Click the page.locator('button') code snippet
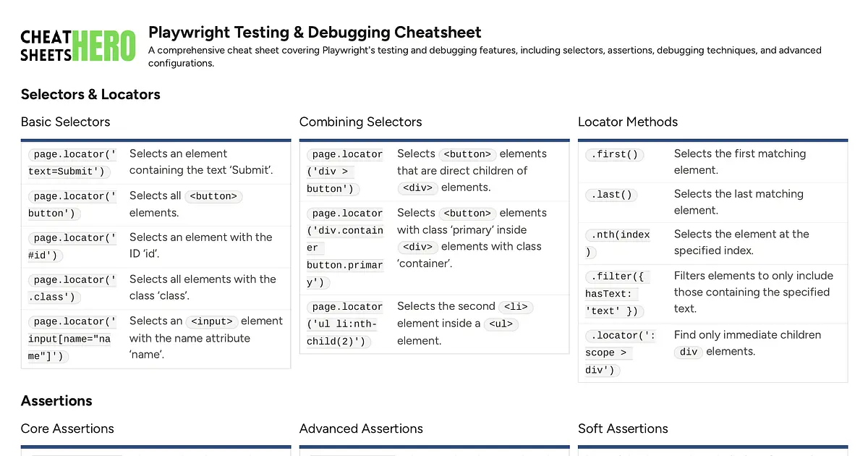The width and height of the screenshot is (868, 456). point(72,205)
